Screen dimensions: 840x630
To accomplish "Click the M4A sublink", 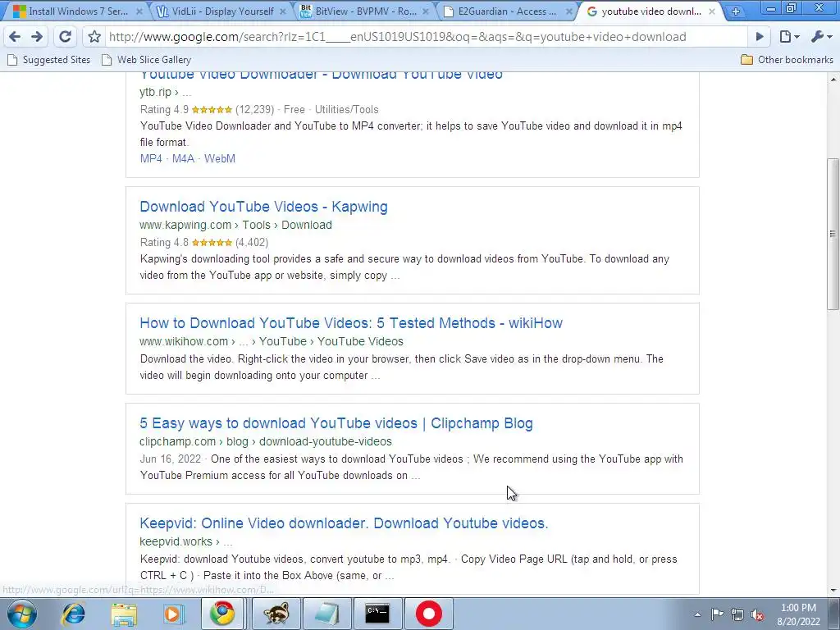I will coord(183,158).
